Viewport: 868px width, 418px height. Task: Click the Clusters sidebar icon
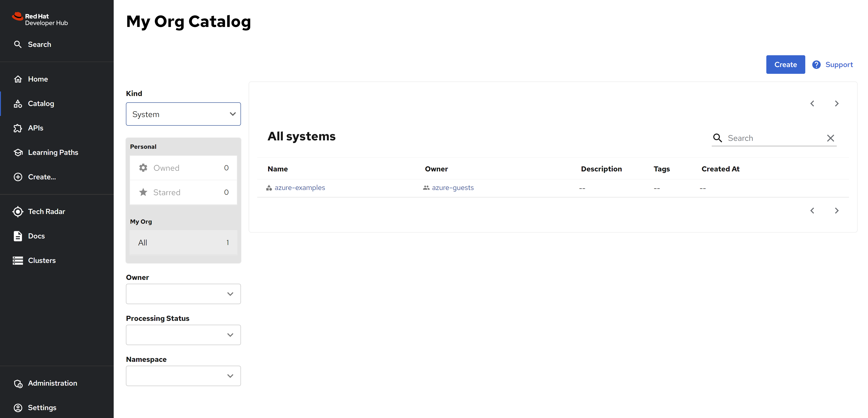[18, 260]
